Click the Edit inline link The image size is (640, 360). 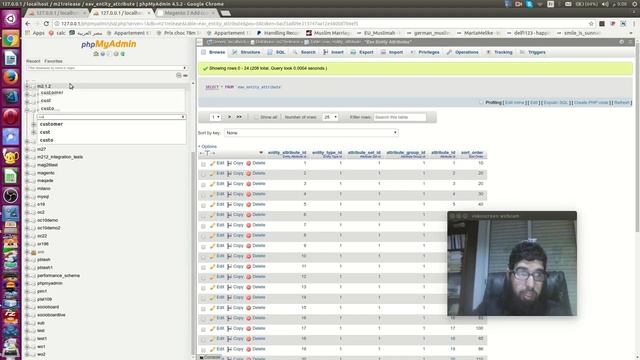point(514,102)
